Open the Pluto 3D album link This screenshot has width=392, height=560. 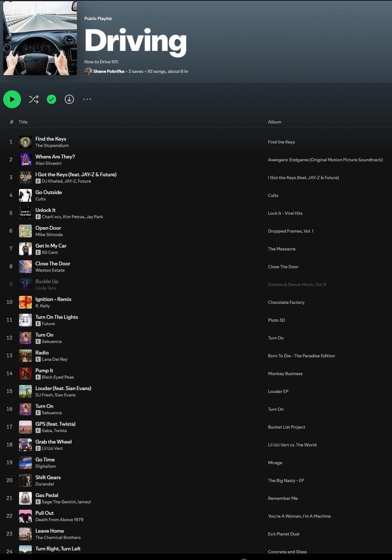point(276,320)
